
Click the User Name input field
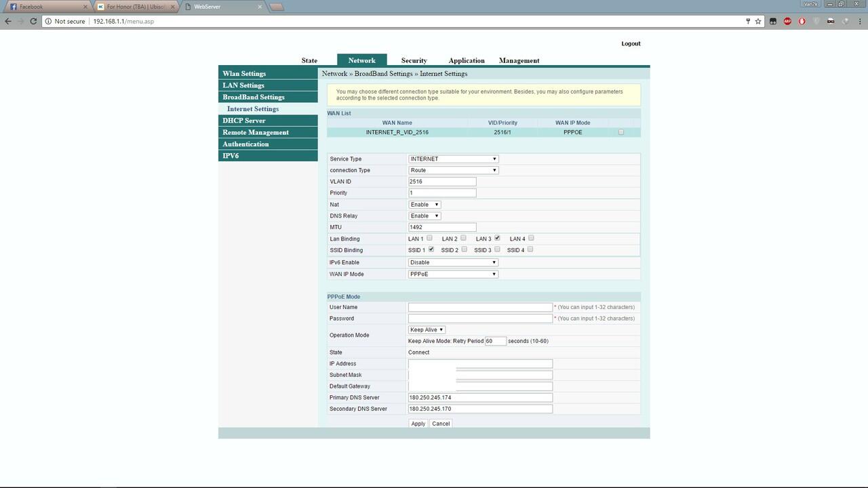click(x=480, y=306)
